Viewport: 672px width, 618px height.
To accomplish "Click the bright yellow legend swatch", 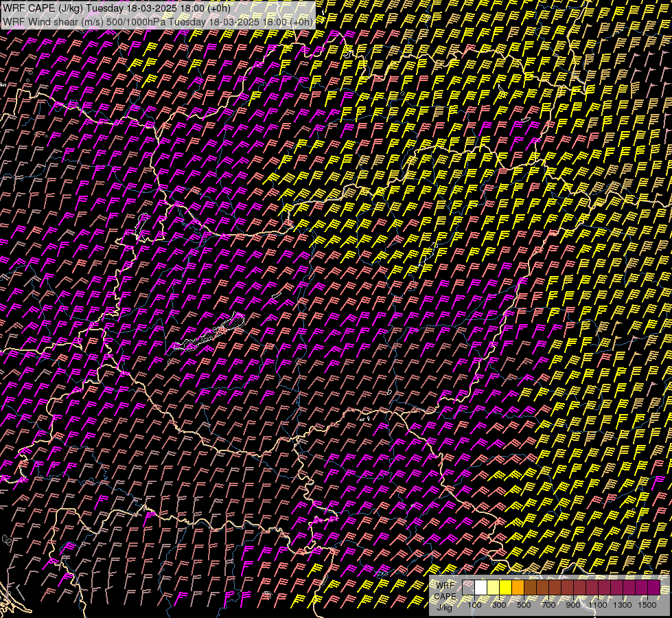I will 506,588.
